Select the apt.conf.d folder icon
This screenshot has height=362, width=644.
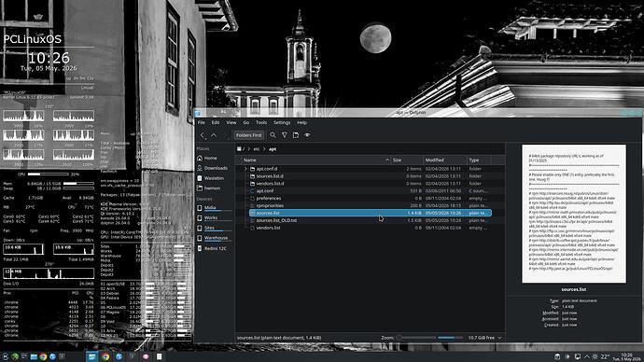253,169
